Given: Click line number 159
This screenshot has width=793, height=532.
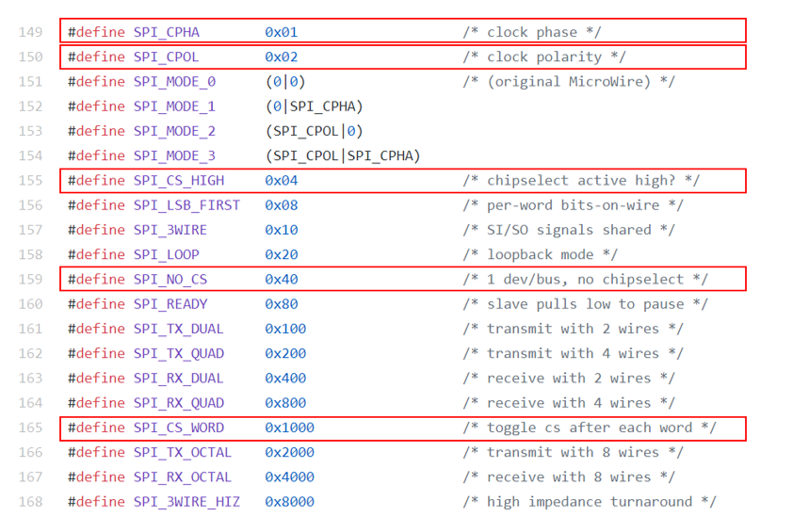Looking at the screenshot, I should (x=30, y=279).
